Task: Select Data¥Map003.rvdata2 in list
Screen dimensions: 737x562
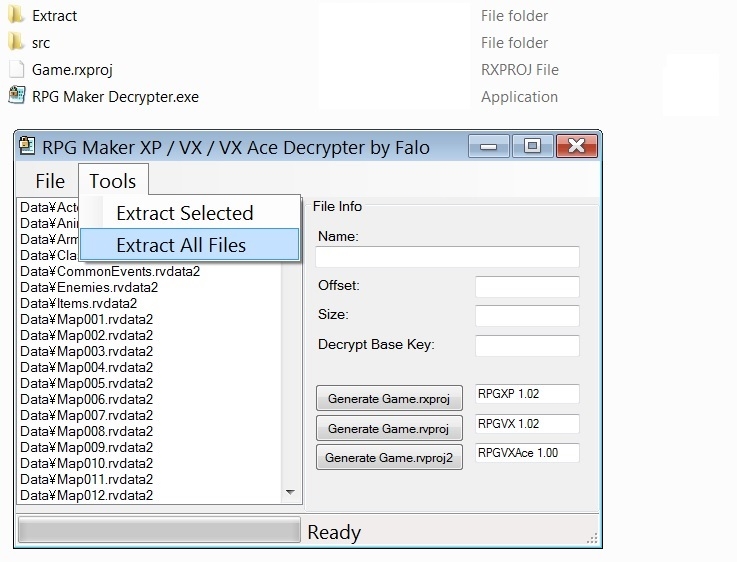Action: click(86, 351)
